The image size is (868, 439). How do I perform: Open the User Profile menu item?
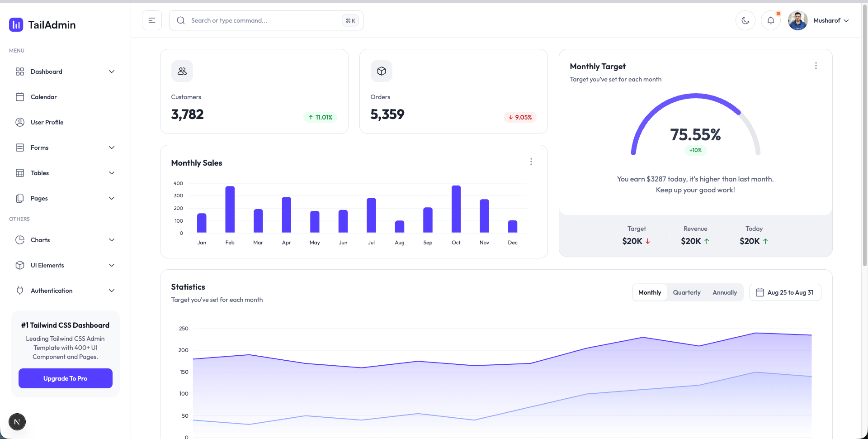(x=66, y=122)
